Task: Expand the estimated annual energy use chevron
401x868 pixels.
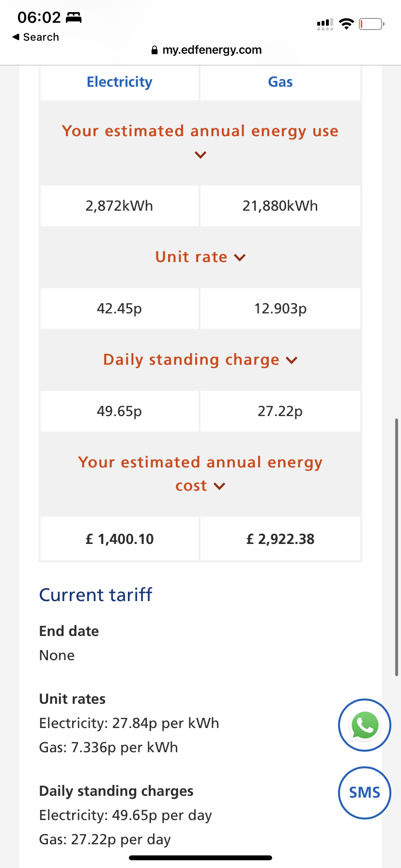Action: [x=200, y=155]
